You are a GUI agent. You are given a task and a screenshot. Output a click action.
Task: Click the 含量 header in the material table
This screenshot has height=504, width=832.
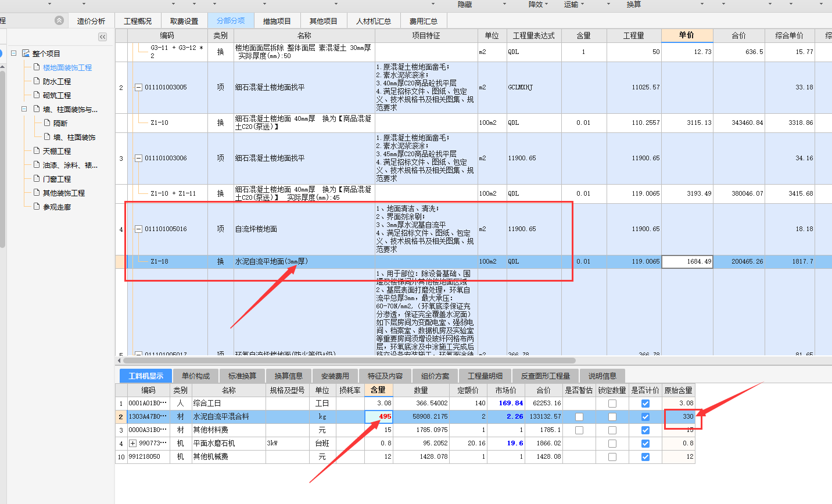point(378,390)
